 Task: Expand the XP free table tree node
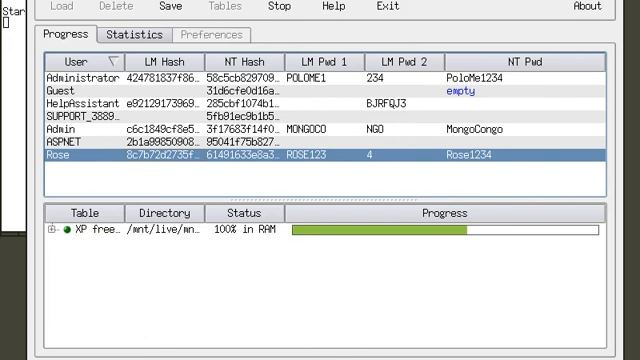point(51,229)
